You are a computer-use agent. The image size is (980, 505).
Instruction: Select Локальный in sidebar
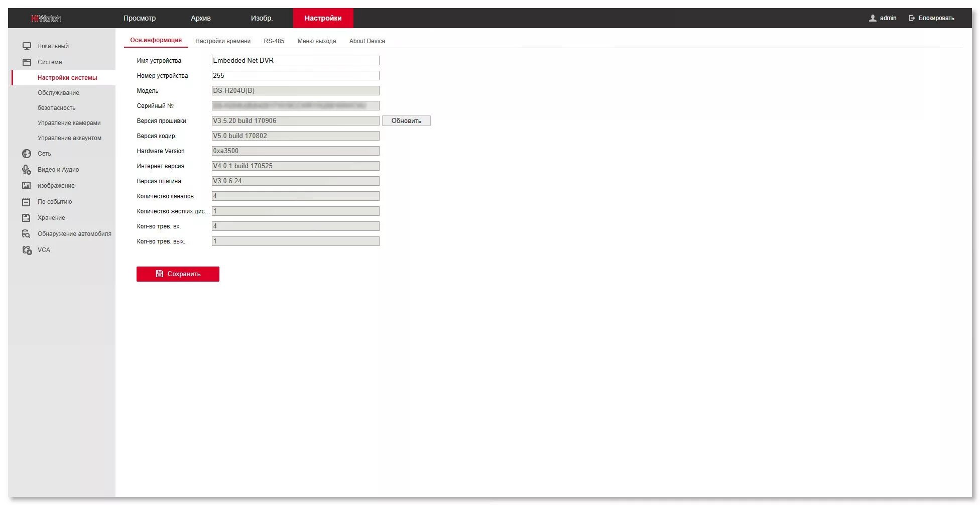click(53, 46)
